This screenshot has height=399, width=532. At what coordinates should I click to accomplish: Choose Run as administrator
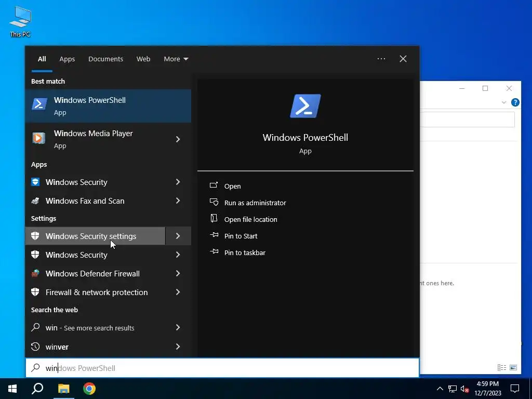[255, 203]
